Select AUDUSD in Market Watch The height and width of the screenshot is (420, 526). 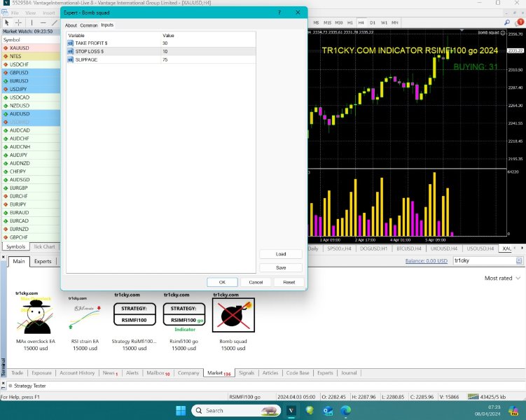click(31, 114)
